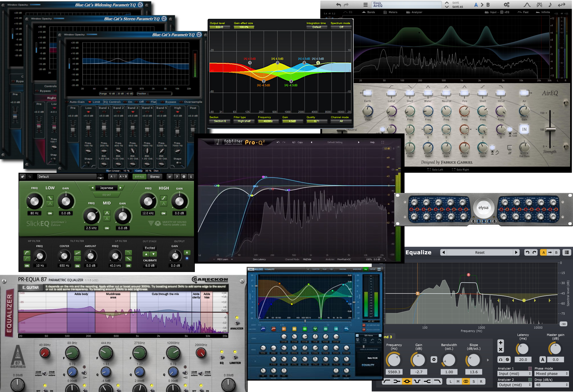Image resolution: width=573 pixels, height=392 pixels.
Task: Toggle the SlickEQ LOW band ON button
Action: [x=50, y=213]
